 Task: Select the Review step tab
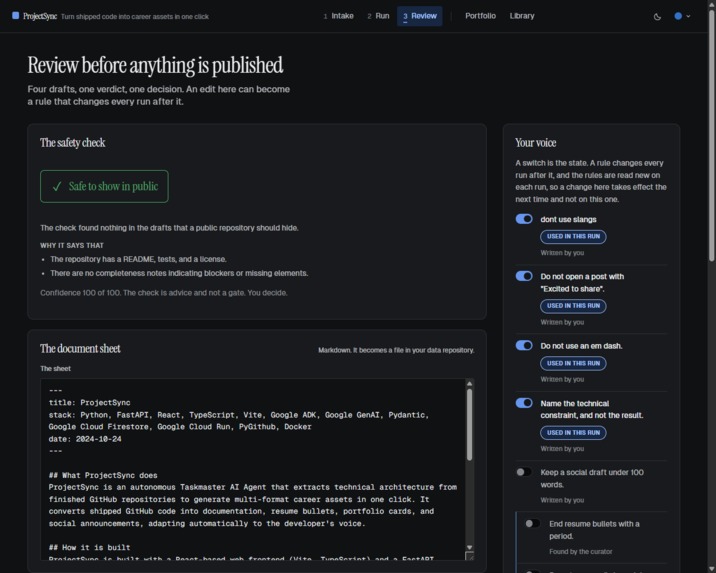[x=420, y=16]
